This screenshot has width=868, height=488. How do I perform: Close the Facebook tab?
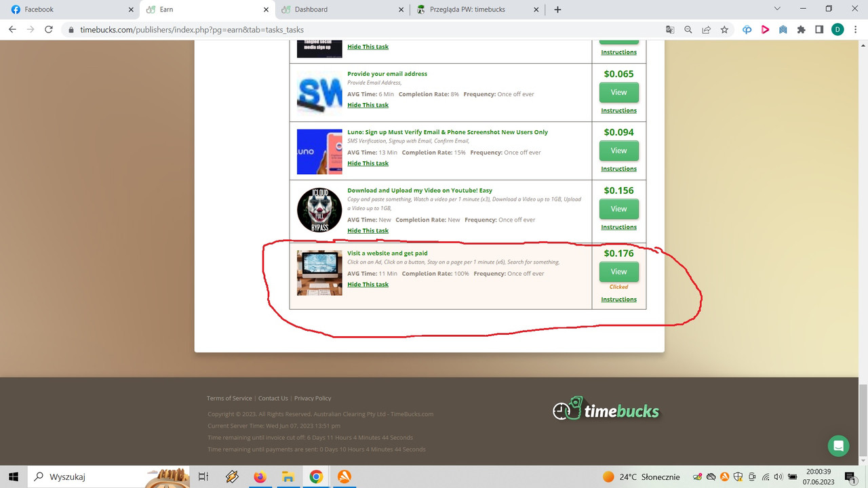tap(130, 9)
